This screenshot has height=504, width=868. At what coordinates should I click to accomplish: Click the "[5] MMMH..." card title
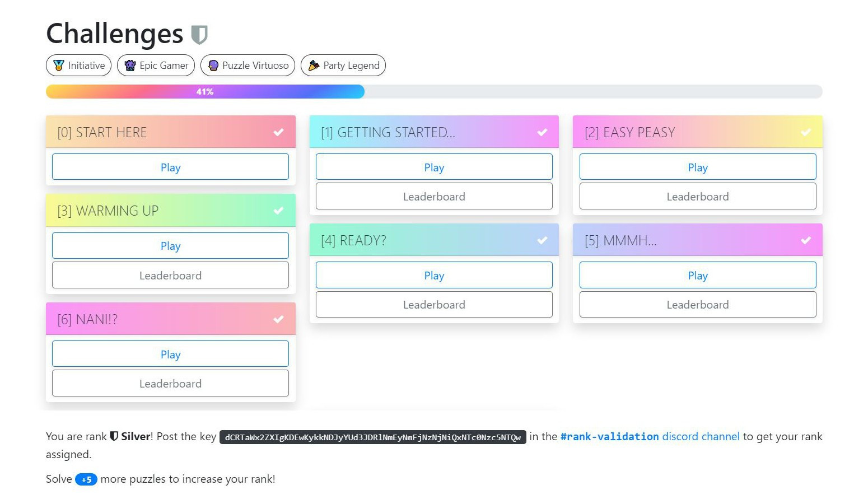coord(621,240)
